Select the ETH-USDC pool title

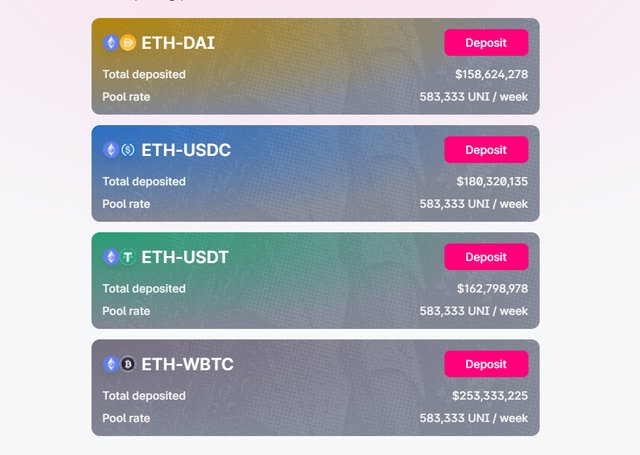186,150
